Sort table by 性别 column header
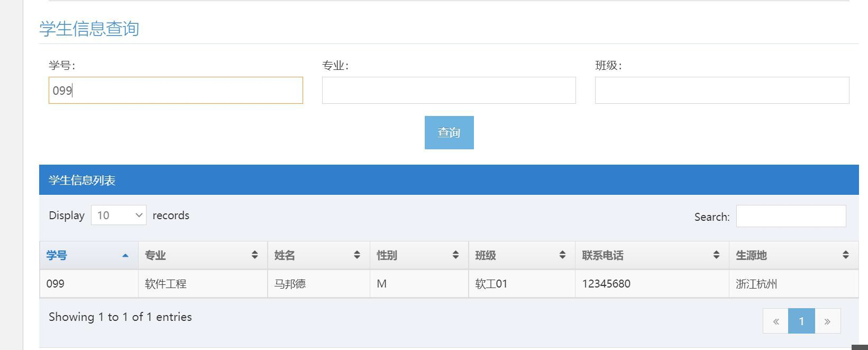 tap(419, 255)
